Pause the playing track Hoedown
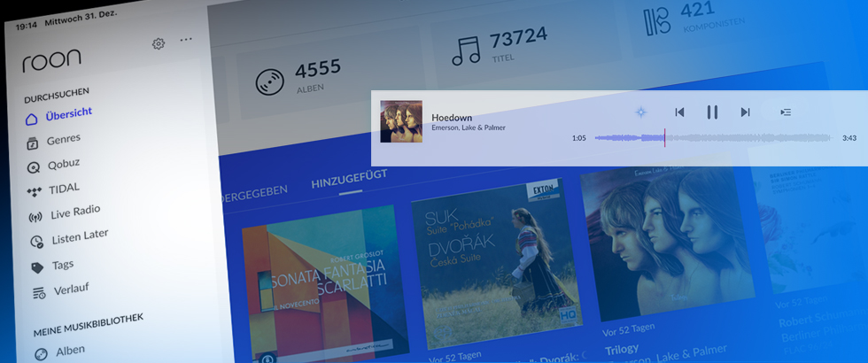This screenshot has height=363, width=868. tap(712, 112)
